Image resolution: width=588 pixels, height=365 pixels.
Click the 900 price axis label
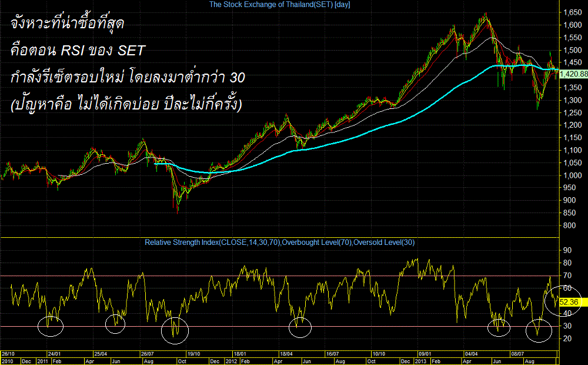pyautogui.click(x=570, y=200)
